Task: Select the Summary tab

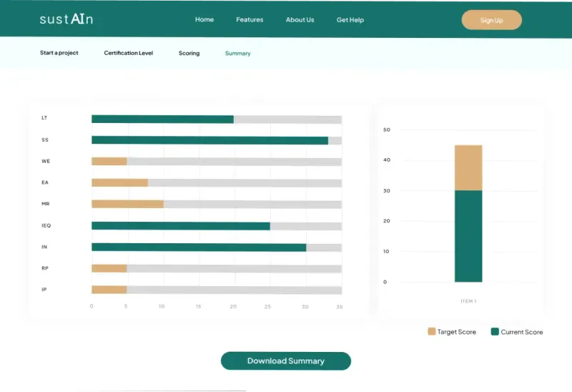Action: pos(237,54)
